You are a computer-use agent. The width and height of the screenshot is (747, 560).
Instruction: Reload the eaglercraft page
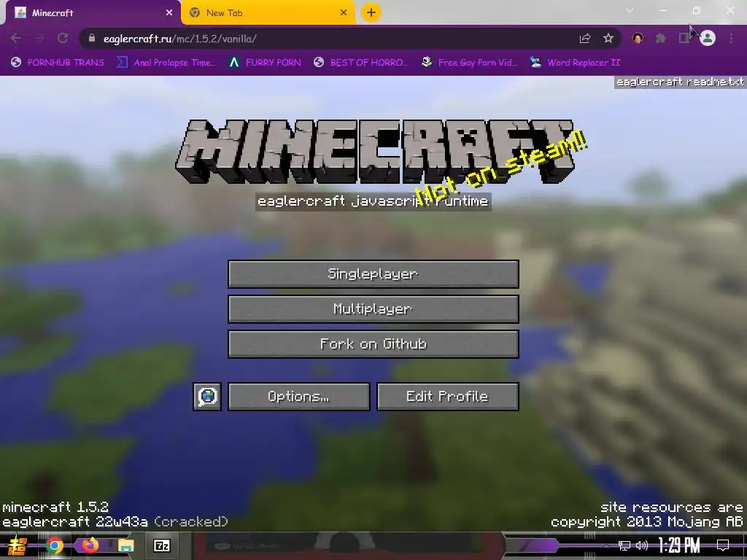point(63,38)
